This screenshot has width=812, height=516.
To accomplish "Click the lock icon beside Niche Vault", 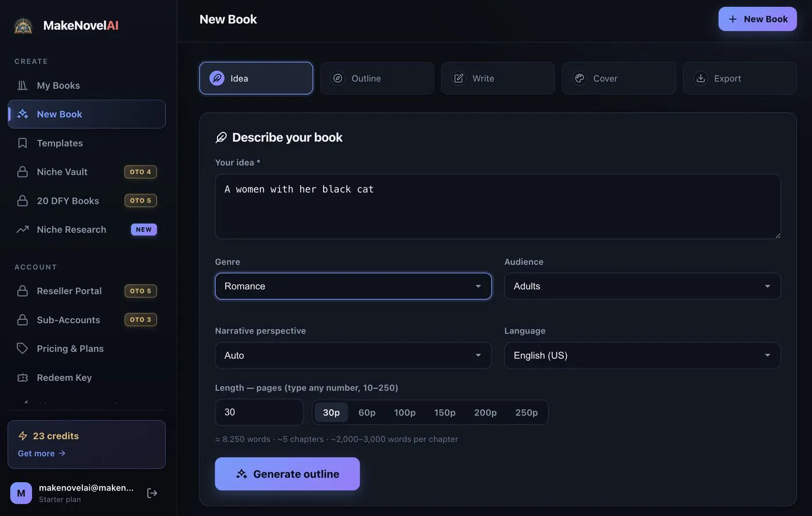I will 23,172.
